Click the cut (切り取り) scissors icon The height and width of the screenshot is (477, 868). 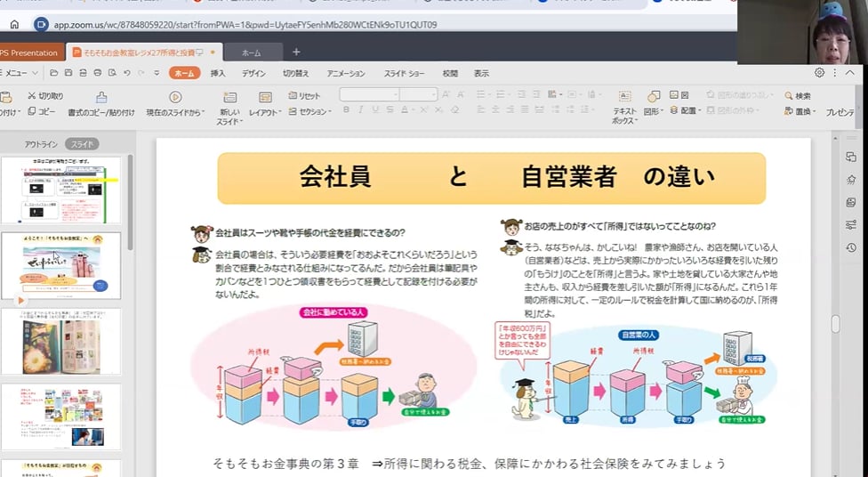33,95
